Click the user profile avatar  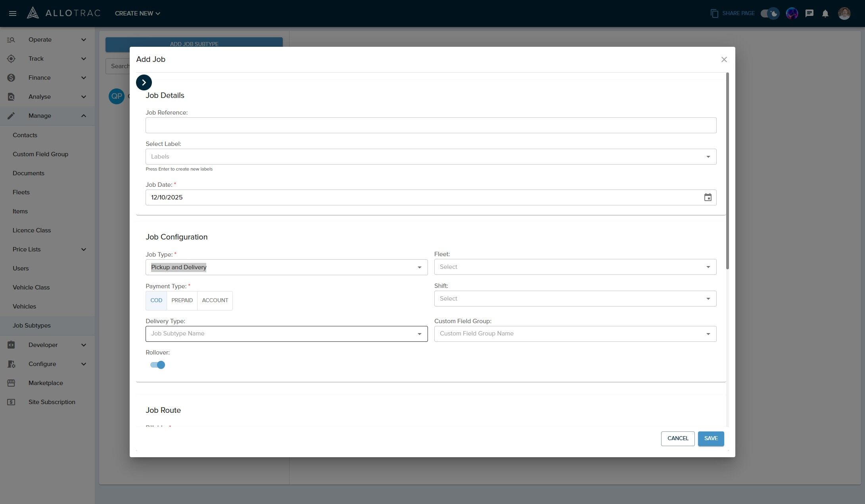(x=844, y=13)
